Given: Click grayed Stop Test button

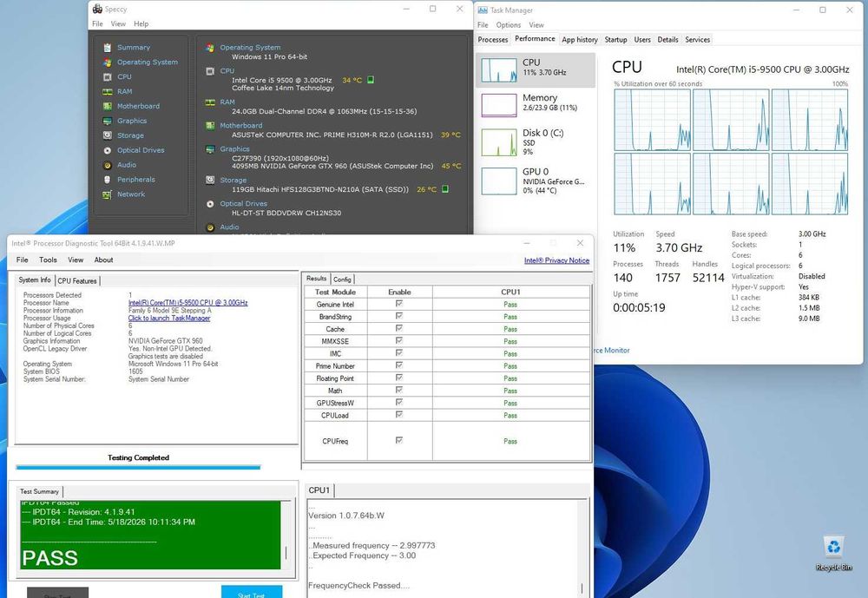Looking at the screenshot, I should (57, 593).
